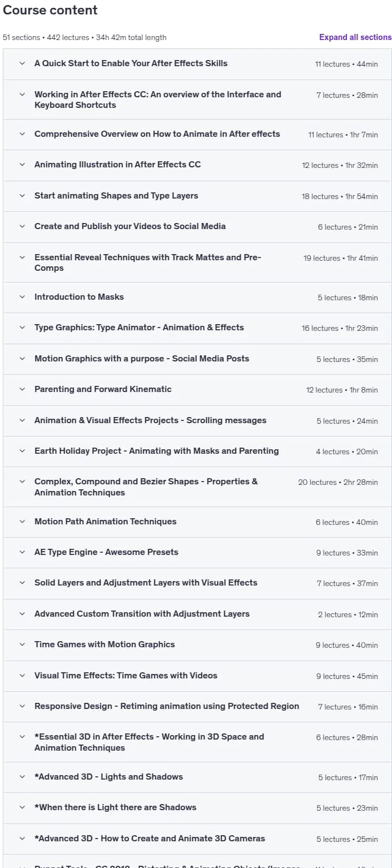Open Advanced Custom Transition with Adjustment Layers

click(x=197, y=614)
